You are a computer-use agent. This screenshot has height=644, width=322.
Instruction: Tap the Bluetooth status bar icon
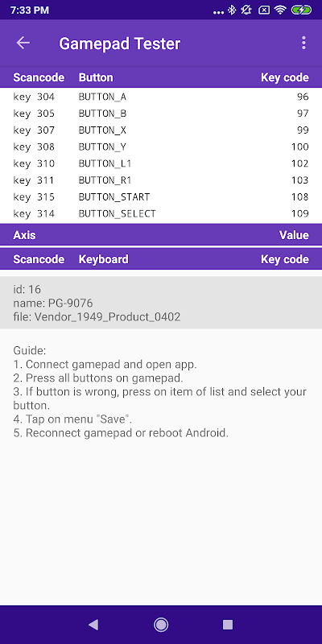[232, 10]
